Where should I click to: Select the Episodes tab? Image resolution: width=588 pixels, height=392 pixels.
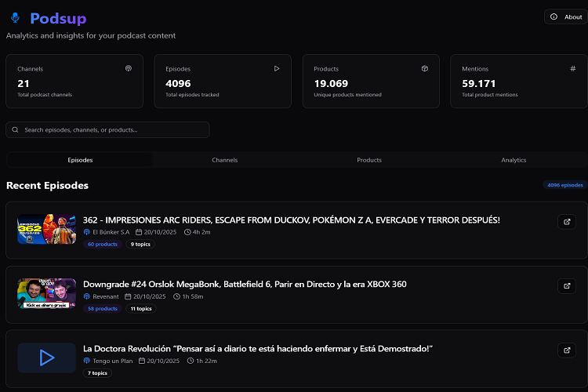coord(80,160)
